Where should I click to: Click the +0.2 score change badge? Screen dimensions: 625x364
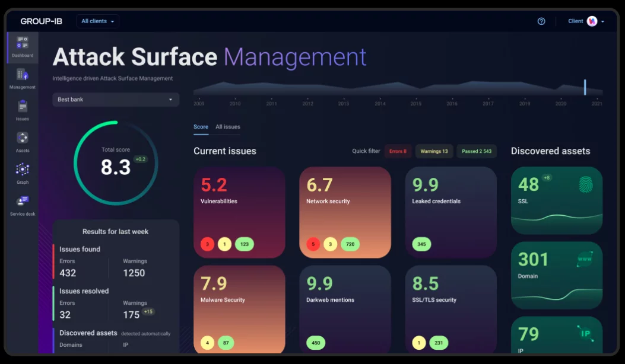tap(140, 159)
